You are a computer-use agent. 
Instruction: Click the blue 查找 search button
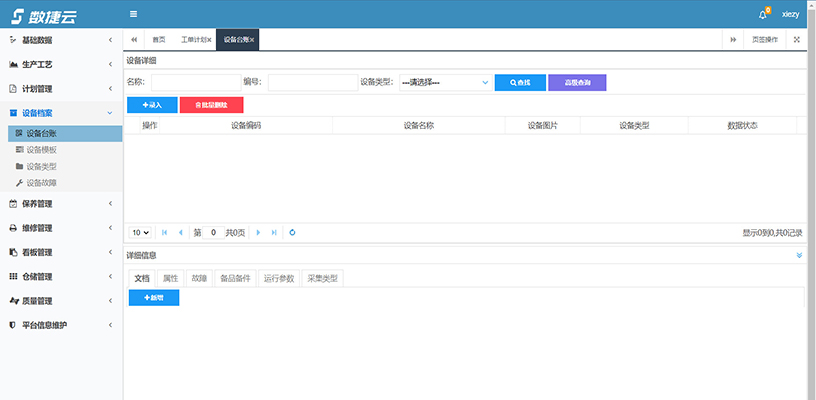click(520, 82)
